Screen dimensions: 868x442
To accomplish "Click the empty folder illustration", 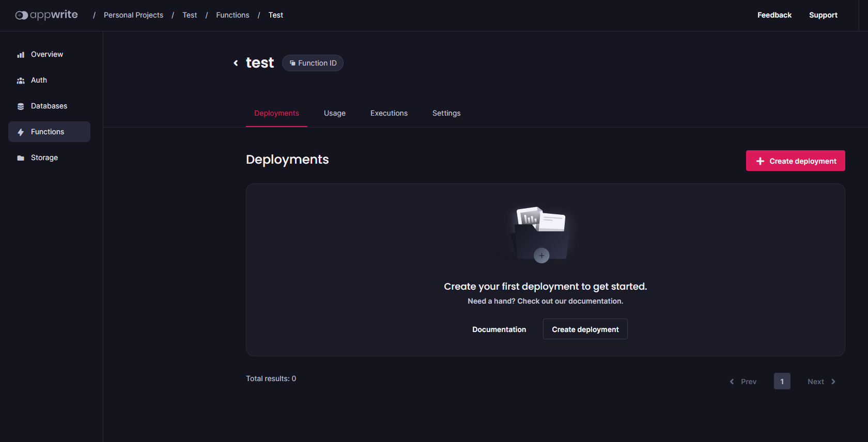I will click(541, 235).
